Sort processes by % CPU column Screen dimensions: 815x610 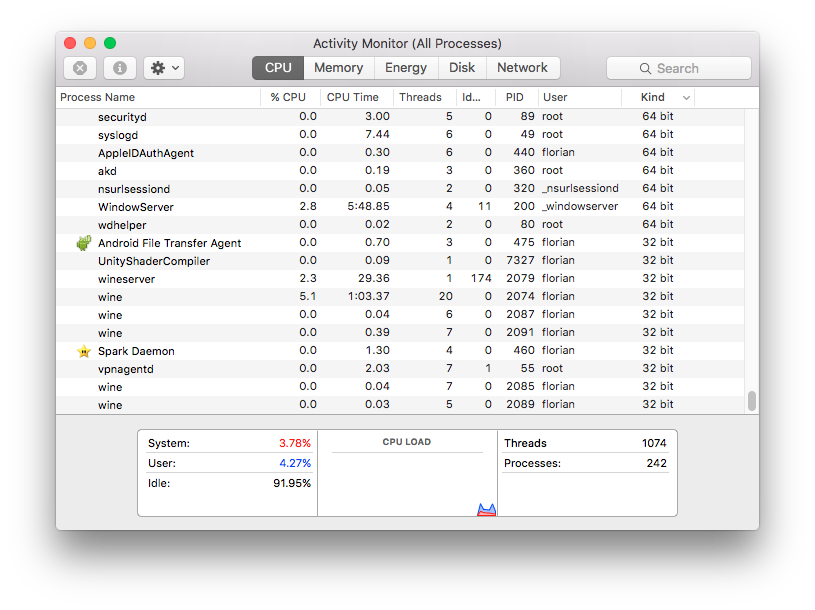pos(288,98)
